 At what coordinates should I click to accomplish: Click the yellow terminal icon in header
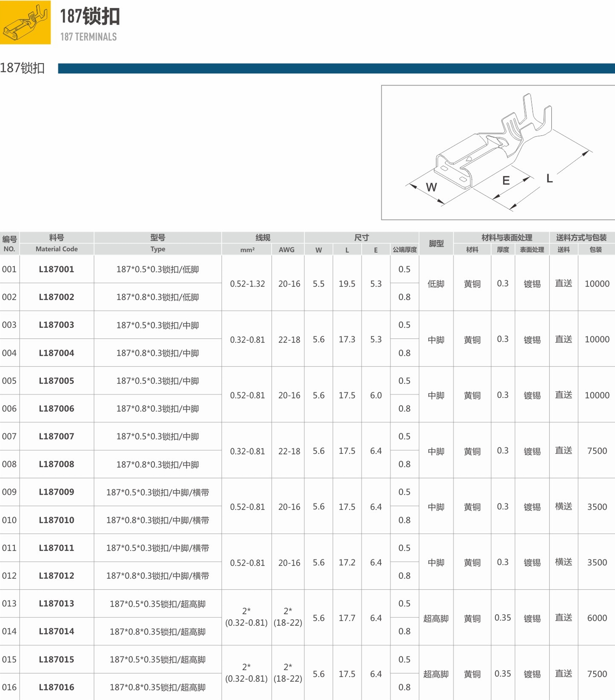tap(25, 22)
